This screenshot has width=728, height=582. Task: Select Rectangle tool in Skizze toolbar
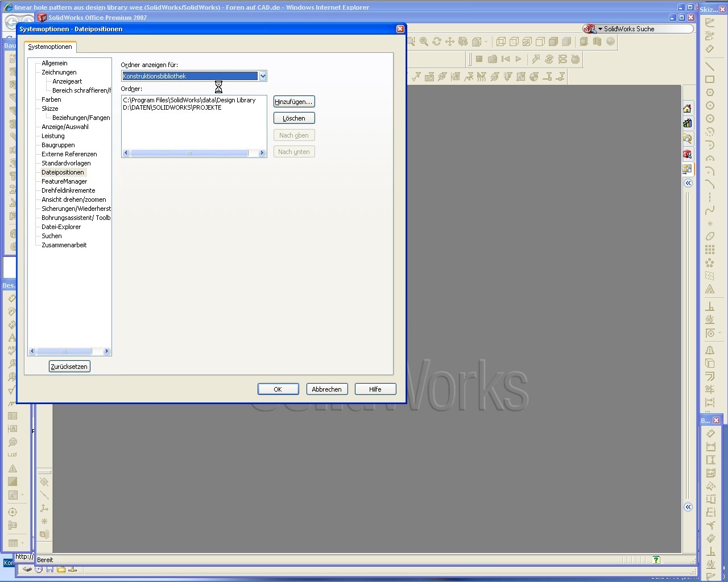[710, 80]
